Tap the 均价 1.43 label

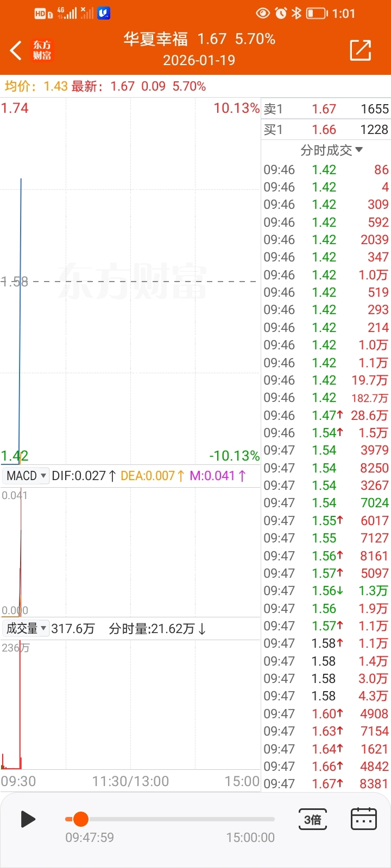click(36, 86)
